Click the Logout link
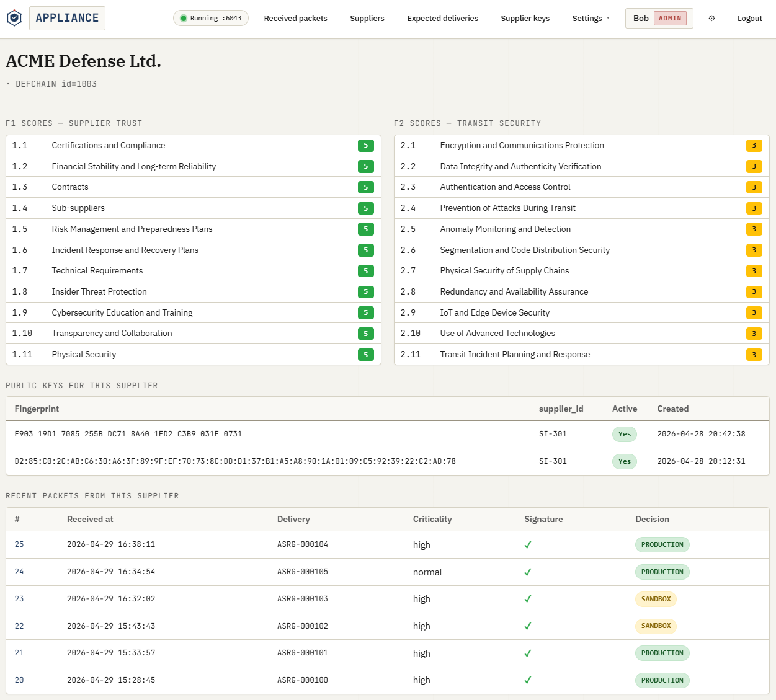Screen dimensions: 776x700 coord(750,19)
